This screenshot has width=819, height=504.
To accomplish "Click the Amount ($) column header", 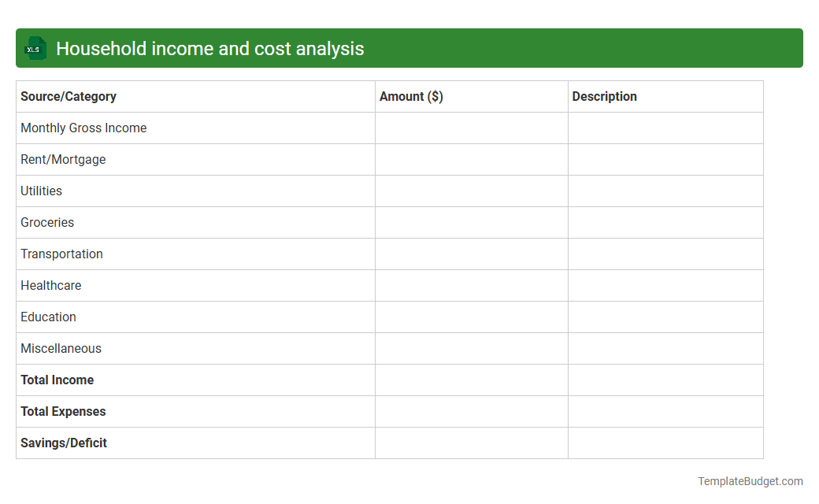I will click(x=410, y=96).
